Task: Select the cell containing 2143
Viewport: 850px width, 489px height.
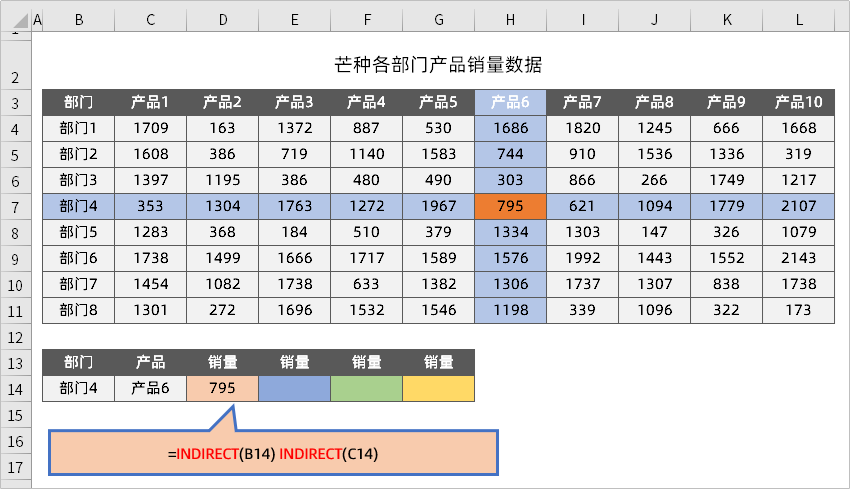Action: click(798, 258)
